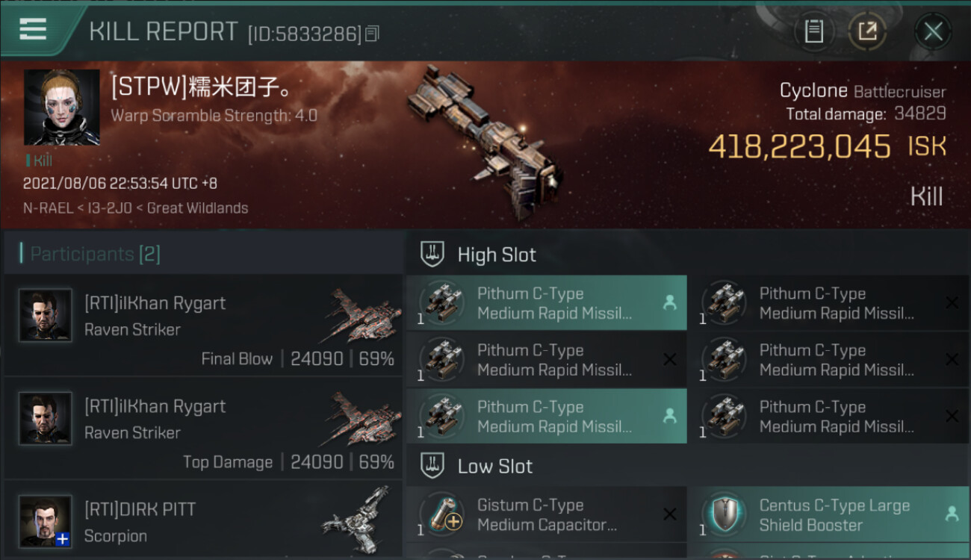Image resolution: width=971 pixels, height=560 pixels.
Task: Copy the kill report ID
Action: pos(372,34)
